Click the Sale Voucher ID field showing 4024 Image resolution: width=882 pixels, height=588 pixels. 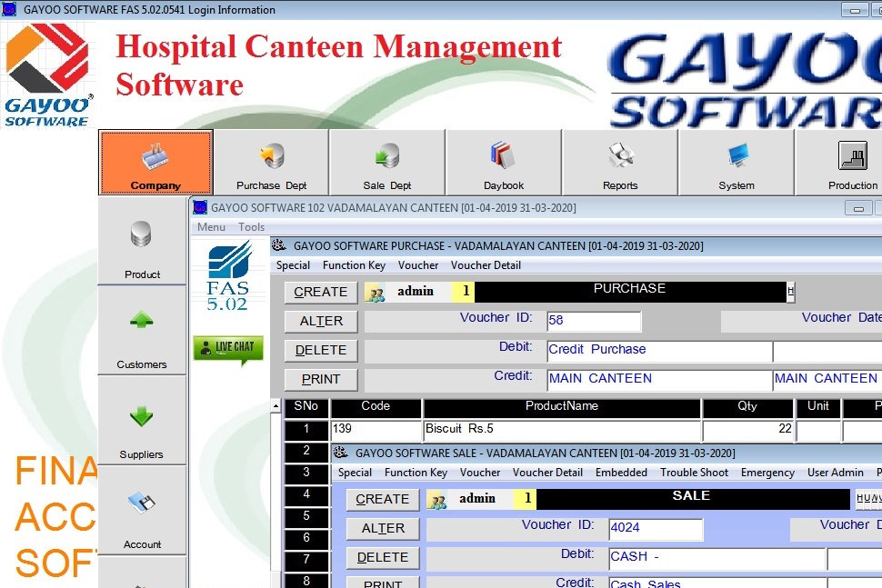click(656, 528)
